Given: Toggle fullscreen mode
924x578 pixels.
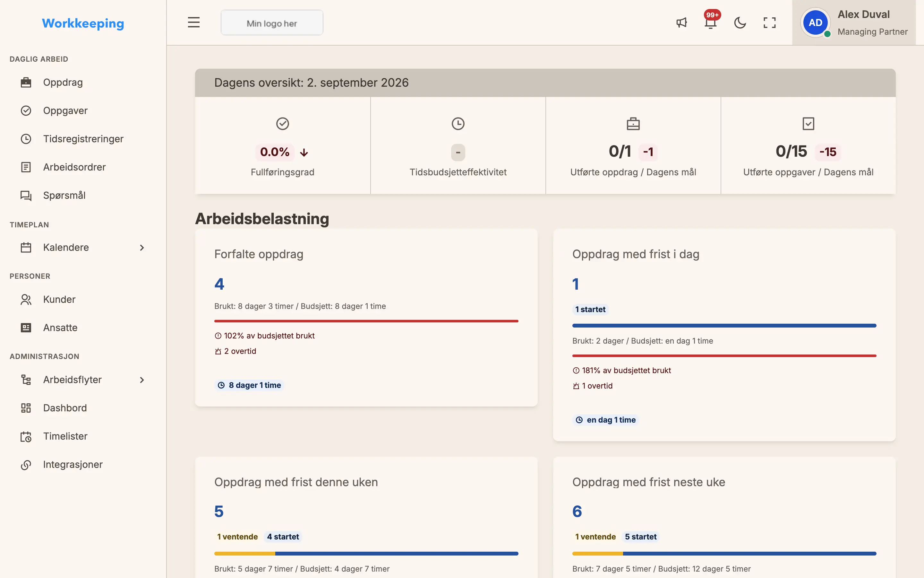Looking at the screenshot, I should (769, 22).
